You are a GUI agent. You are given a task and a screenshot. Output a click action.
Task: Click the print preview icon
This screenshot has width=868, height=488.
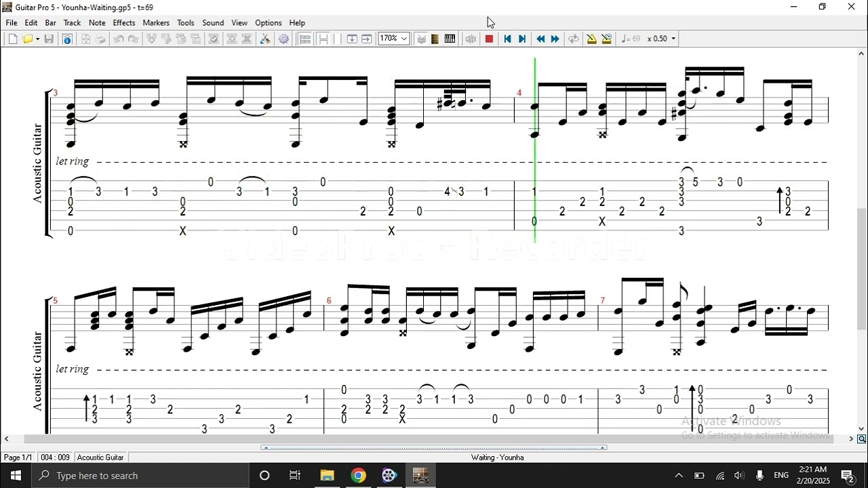86,39
